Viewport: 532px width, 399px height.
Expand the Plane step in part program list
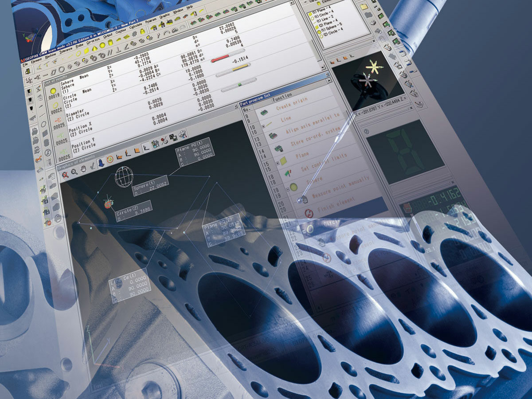click(x=278, y=163)
